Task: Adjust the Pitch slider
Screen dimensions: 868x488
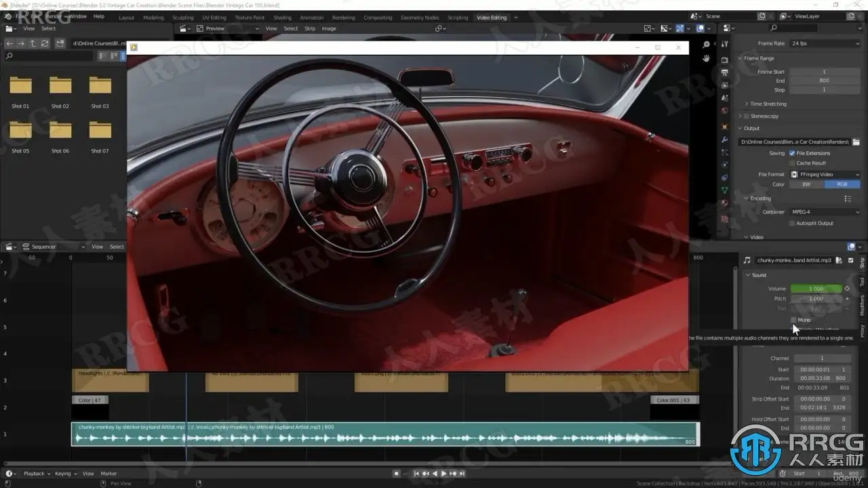Action: 816,299
